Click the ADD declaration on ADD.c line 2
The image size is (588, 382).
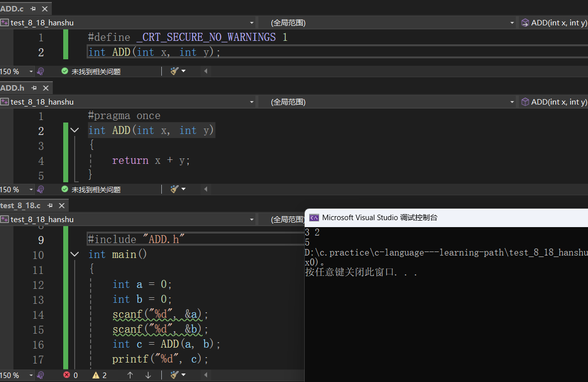[154, 52]
